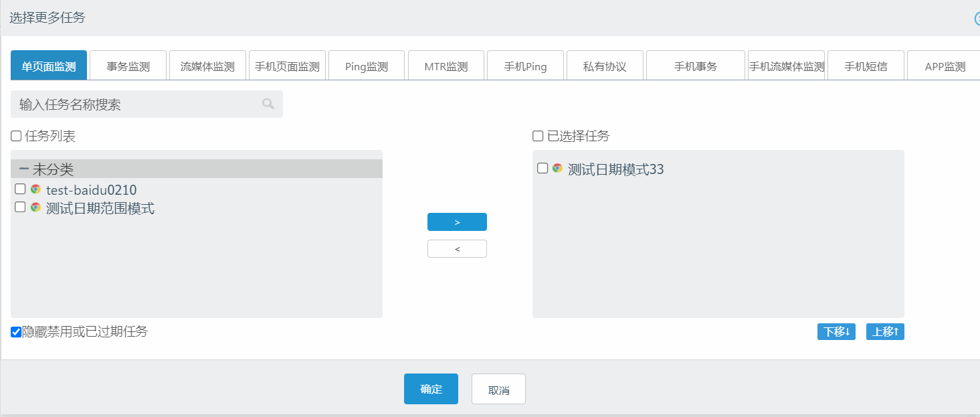Check the 测试日期范围模式 task checkbox
The width and height of the screenshot is (980, 417).
20,207
